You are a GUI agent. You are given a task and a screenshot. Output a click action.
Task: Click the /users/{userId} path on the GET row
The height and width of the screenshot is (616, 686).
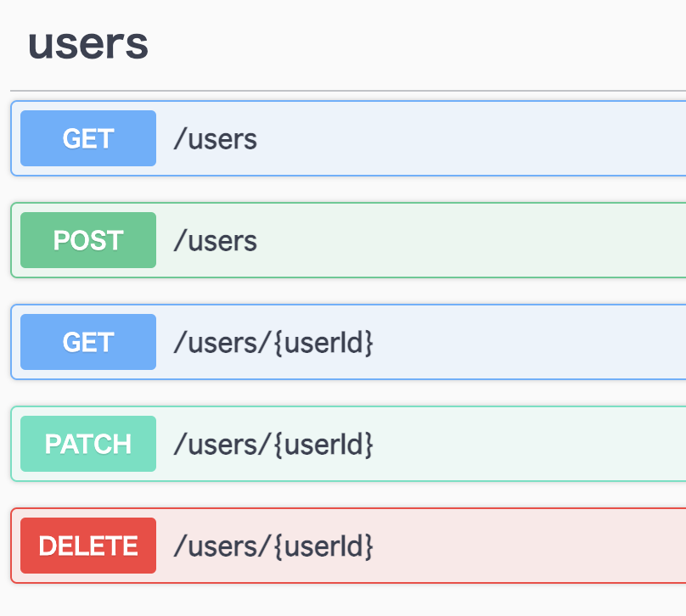point(275,342)
